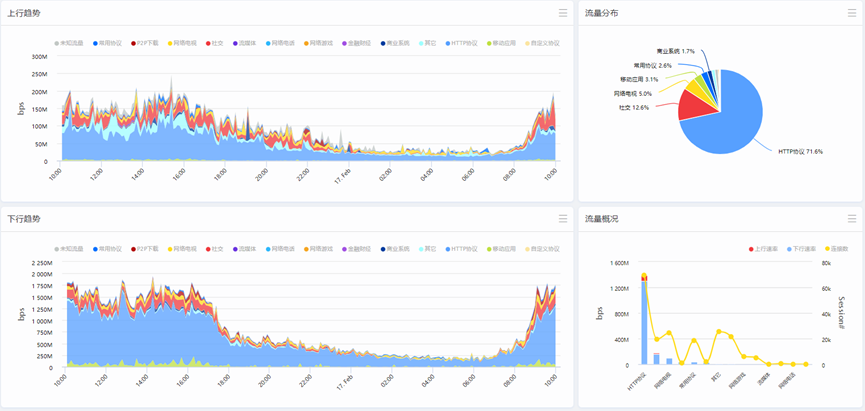The height and width of the screenshot is (411, 865).
Task: Click the HTTP协议 71.6% pie label
Action: 801,152
